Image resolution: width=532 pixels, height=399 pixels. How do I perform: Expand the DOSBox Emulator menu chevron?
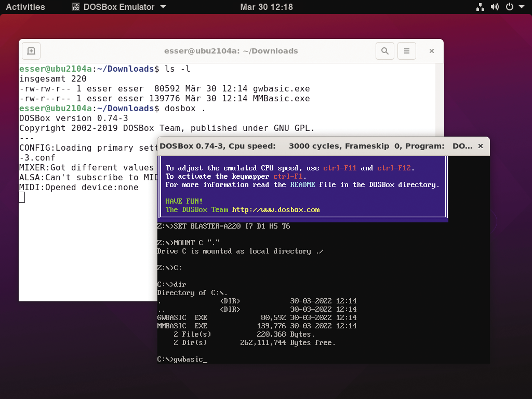(x=163, y=7)
